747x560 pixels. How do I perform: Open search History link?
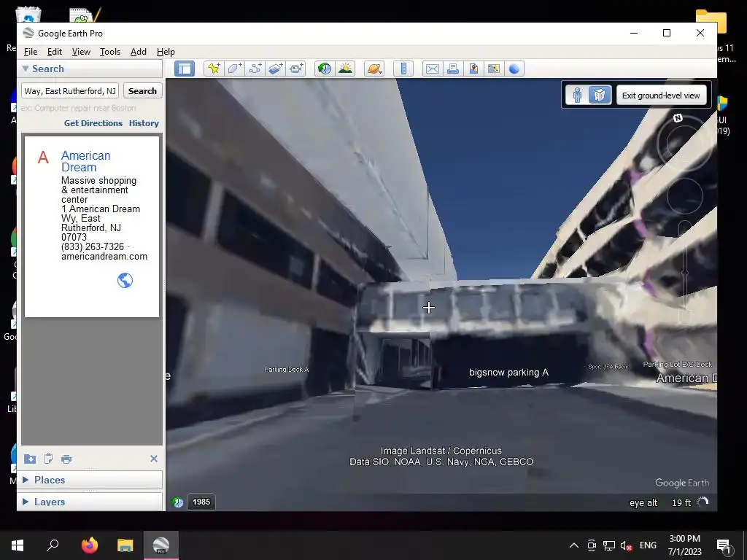pos(144,122)
